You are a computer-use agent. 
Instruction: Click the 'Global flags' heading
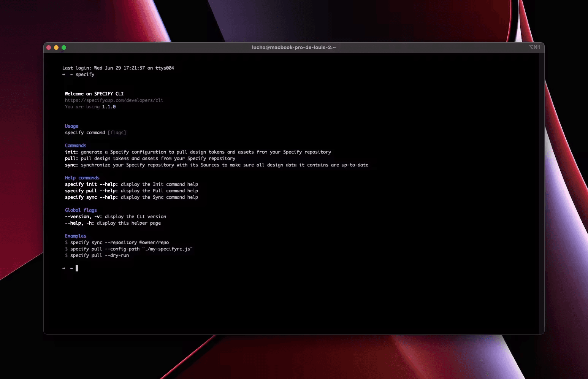pos(81,210)
